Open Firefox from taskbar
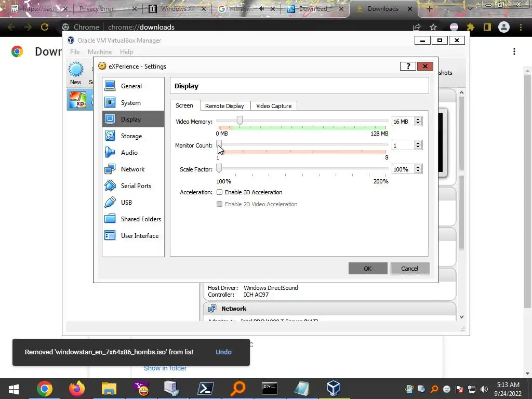The width and height of the screenshot is (532, 399). [77, 389]
